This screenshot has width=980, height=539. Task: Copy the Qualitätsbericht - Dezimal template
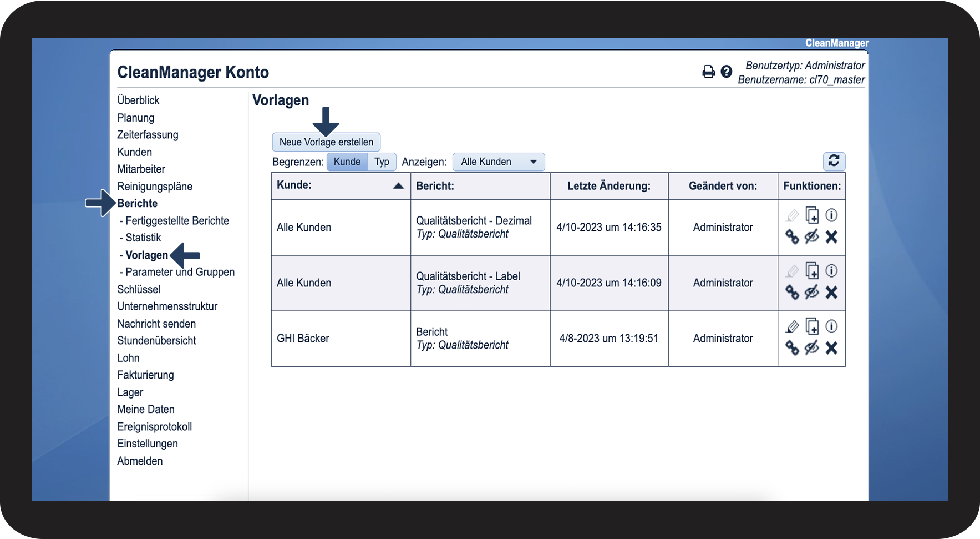point(812,215)
